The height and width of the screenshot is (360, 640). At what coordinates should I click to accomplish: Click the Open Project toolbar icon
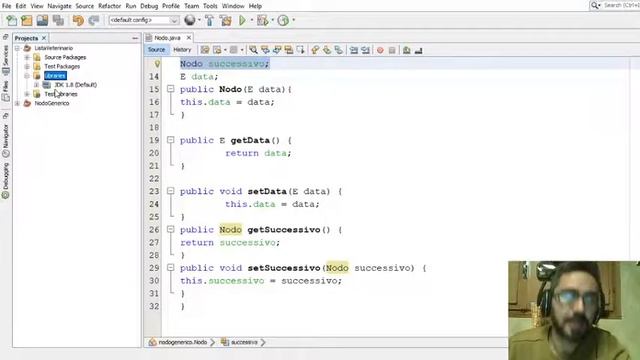pos(42,20)
